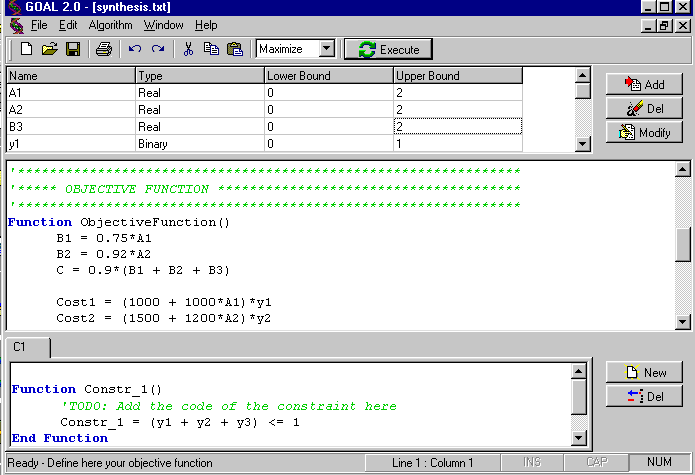Place cursor on the Function Constr_1() line
Viewport: 695px width, 475px height.
87,389
